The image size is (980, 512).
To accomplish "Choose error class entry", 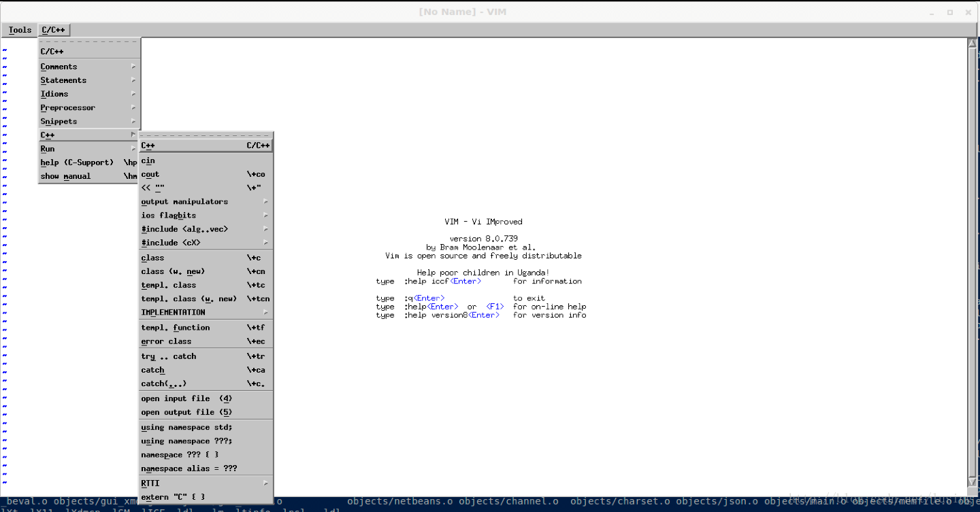I will 206,341.
